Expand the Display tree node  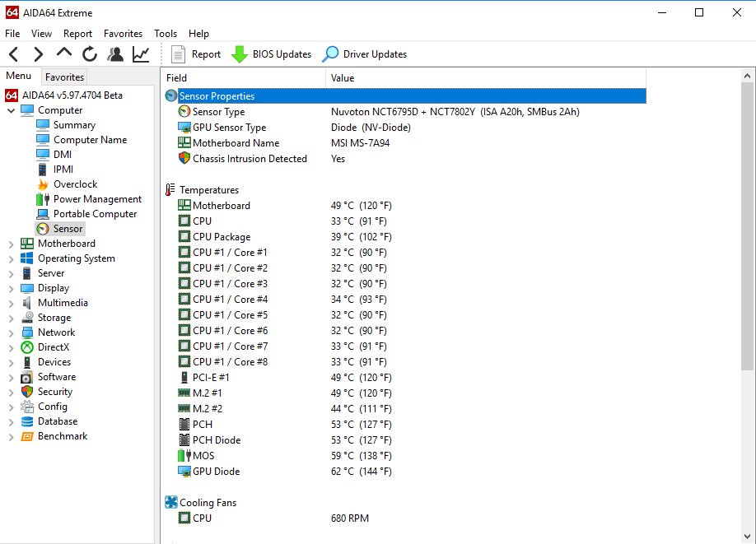pos(12,289)
